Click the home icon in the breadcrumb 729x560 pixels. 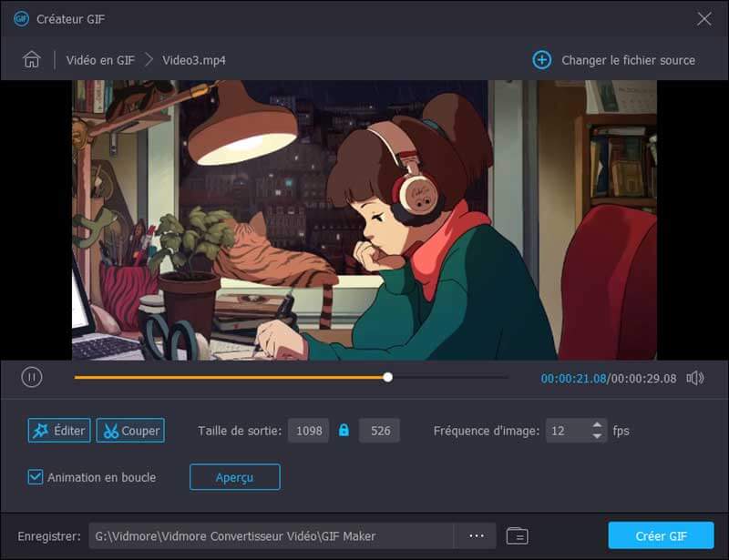coord(32,60)
